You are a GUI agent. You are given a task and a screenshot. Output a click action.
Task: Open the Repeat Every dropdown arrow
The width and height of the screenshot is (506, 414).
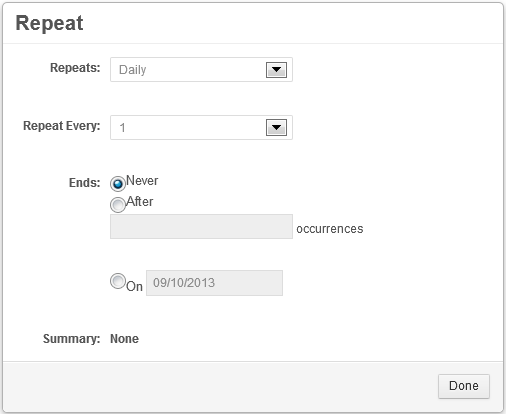point(276,128)
